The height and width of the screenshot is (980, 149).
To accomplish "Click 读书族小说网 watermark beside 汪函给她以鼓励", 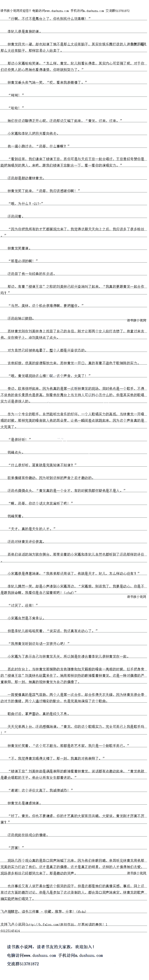I will click(x=136, y=320).
